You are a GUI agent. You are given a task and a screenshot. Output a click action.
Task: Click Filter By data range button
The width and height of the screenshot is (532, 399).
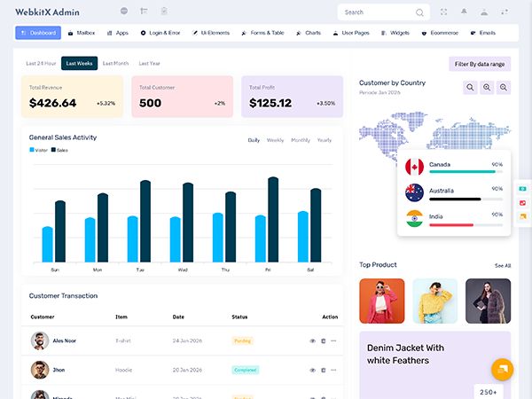[480, 64]
